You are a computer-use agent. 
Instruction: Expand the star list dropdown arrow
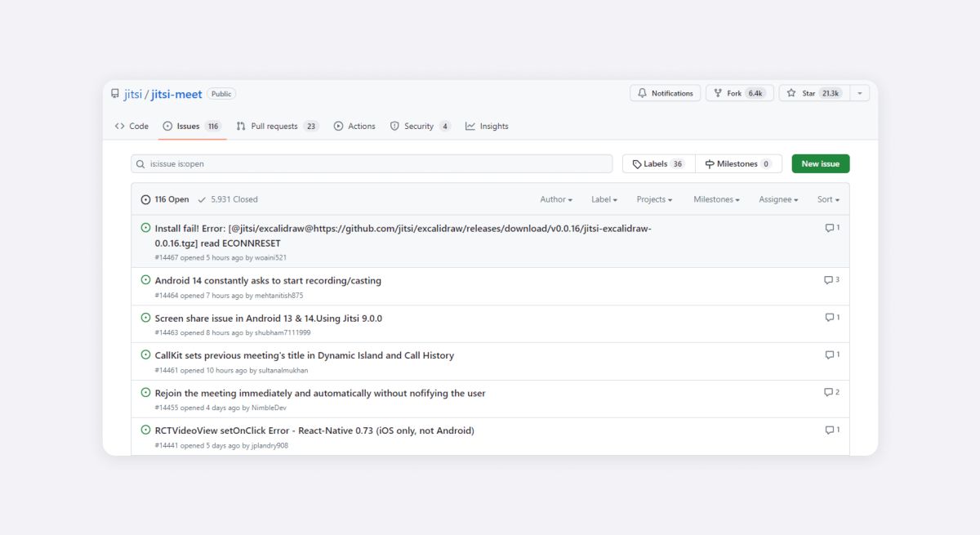pyautogui.click(x=859, y=94)
